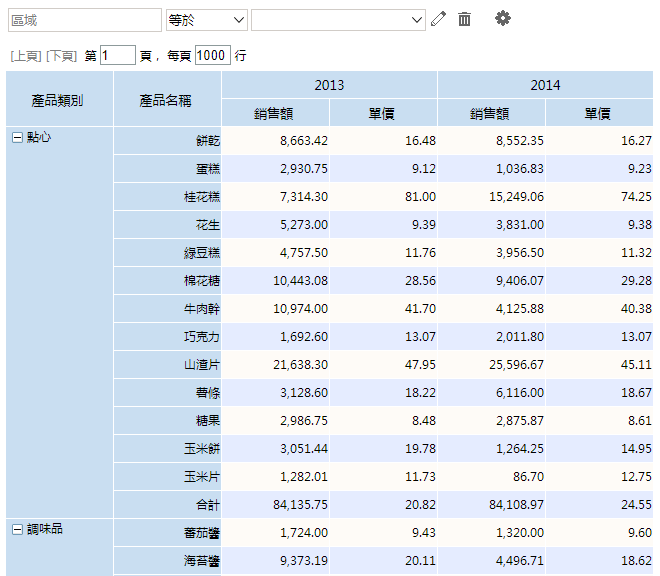Click the 產品類別 column header

[x=58, y=99]
